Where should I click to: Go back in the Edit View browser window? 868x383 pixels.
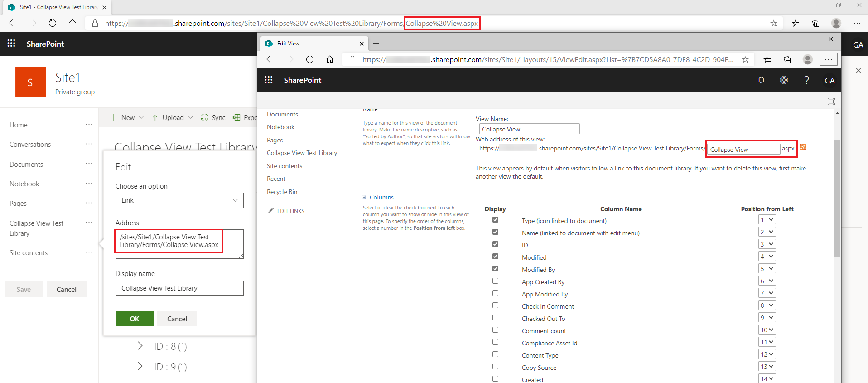tap(270, 59)
